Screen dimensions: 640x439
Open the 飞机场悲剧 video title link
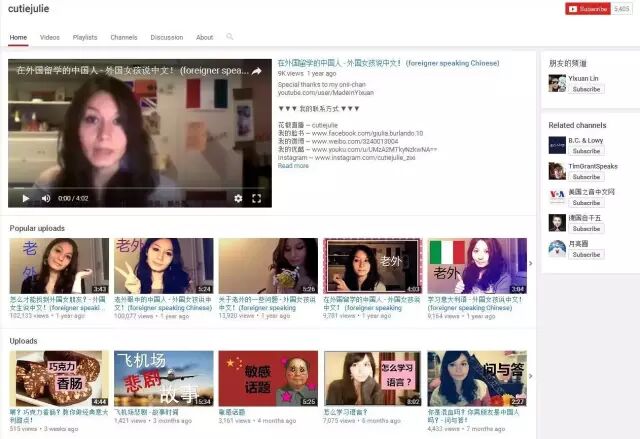click(x=146, y=412)
